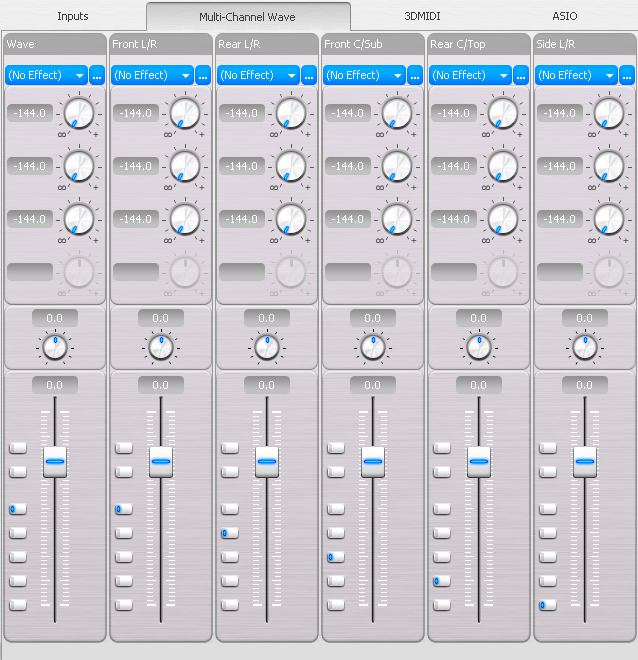
Task: Click the first send knob in Wave strip
Action: tap(77, 114)
